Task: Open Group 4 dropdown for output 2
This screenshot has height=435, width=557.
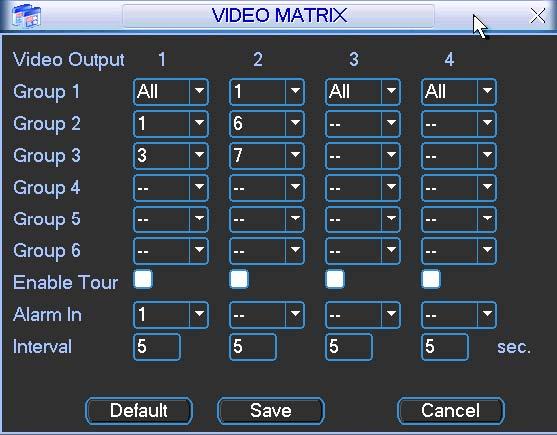Action: point(267,187)
